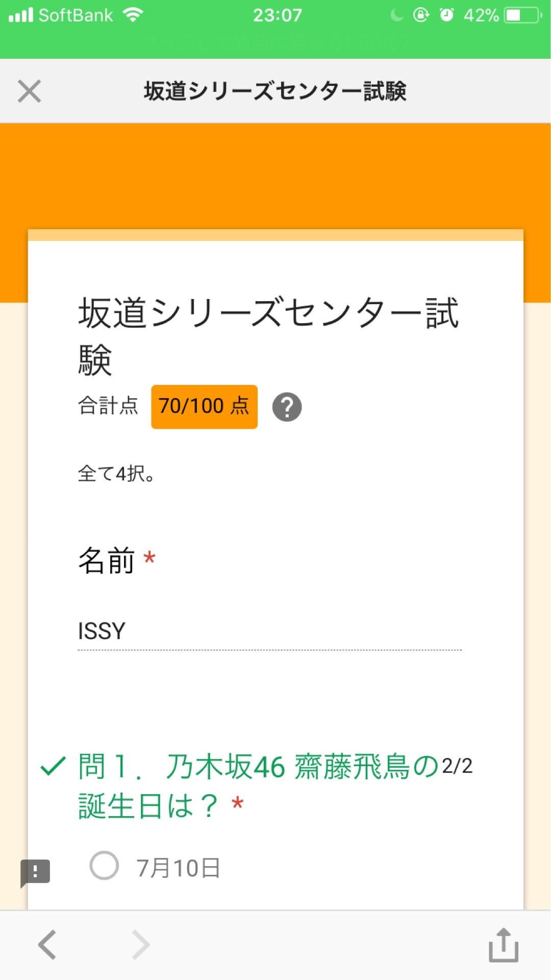Tap the 坂道シリーズセンター試験 header bar title

click(275, 91)
